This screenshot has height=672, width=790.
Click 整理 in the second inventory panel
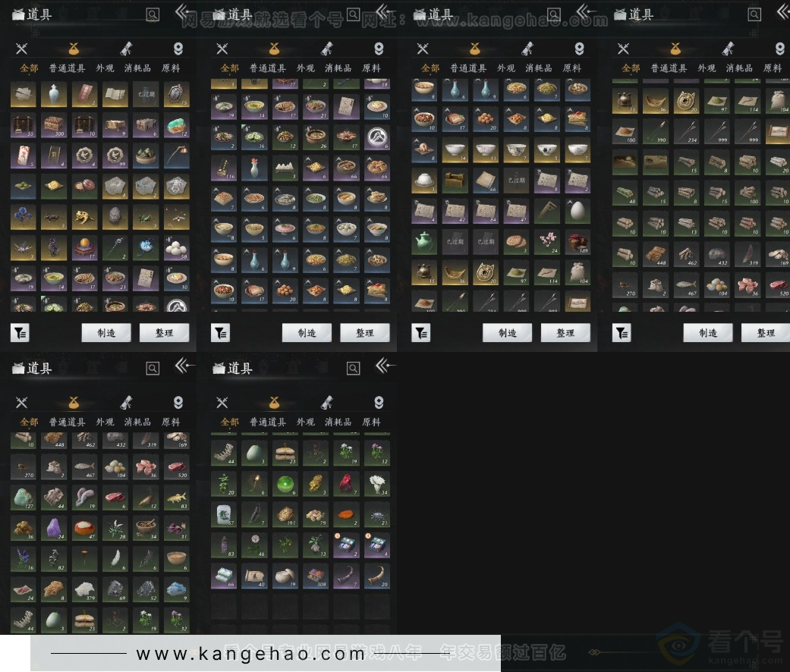(365, 333)
